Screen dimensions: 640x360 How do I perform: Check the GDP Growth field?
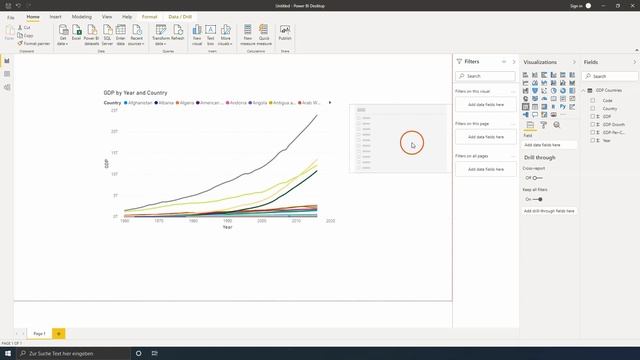pos(593,124)
